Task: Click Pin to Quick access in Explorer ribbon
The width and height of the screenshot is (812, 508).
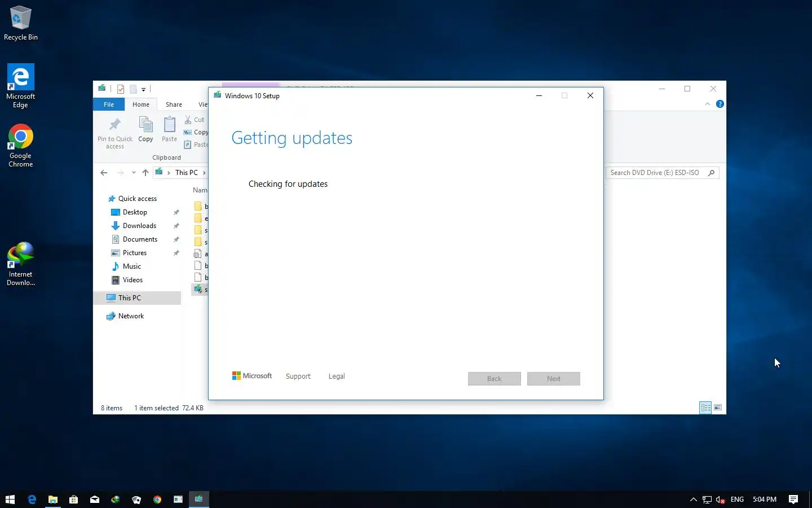Action: tap(115, 134)
